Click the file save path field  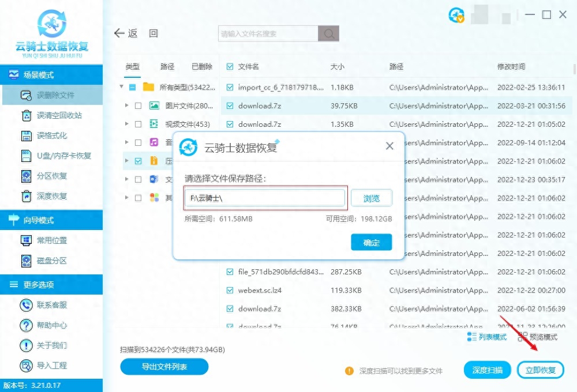pyautogui.click(x=265, y=198)
